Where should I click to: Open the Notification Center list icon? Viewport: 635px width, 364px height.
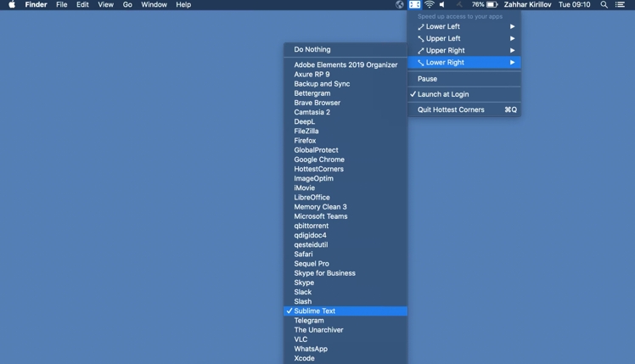pyautogui.click(x=620, y=5)
